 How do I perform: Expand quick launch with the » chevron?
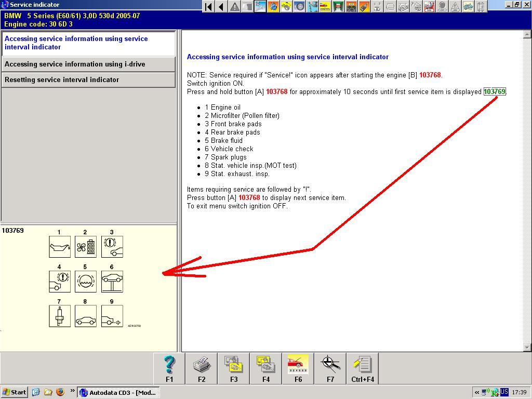pyautogui.click(x=72, y=391)
